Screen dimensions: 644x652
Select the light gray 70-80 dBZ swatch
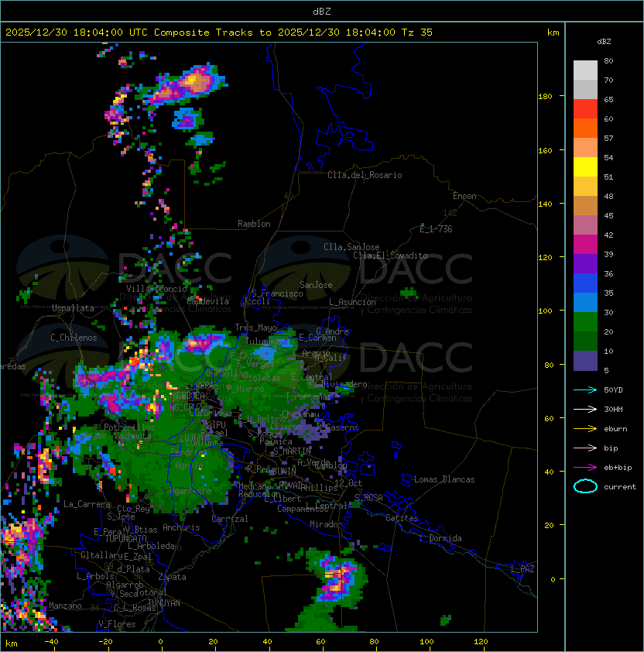[x=585, y=70]
